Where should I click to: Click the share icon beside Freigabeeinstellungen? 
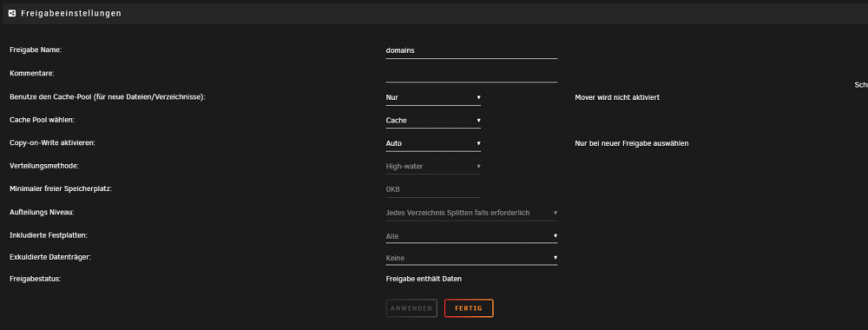[x=12, y=13]
